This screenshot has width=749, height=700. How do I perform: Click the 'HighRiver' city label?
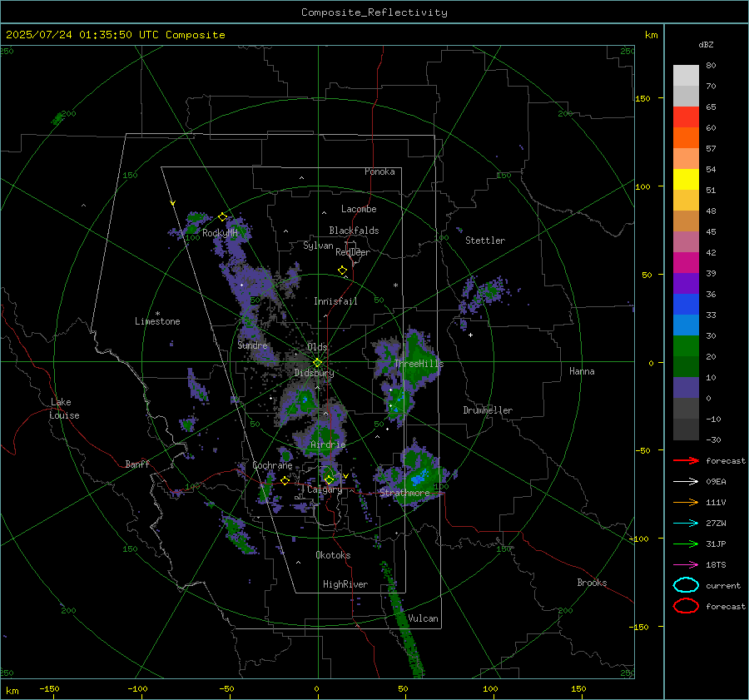[x=345, y=584]
